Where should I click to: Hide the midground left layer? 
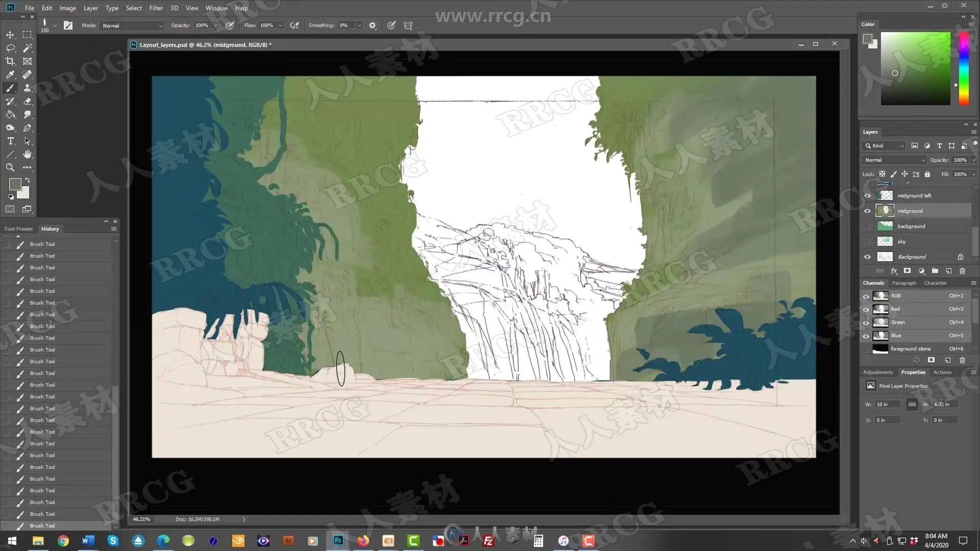pyautogui.click(x=867, y=196)
